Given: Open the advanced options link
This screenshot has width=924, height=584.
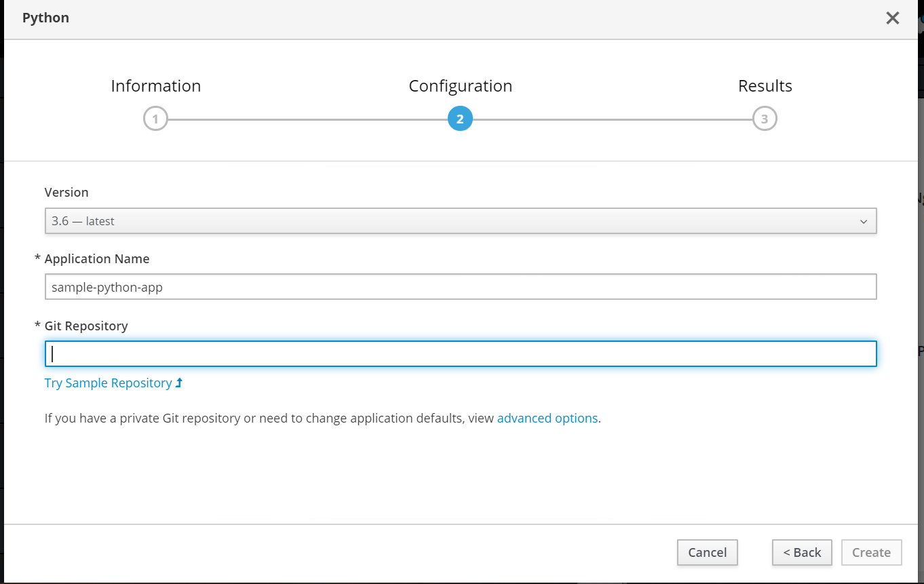Looking at the screenshot, I should click(547, 418).
